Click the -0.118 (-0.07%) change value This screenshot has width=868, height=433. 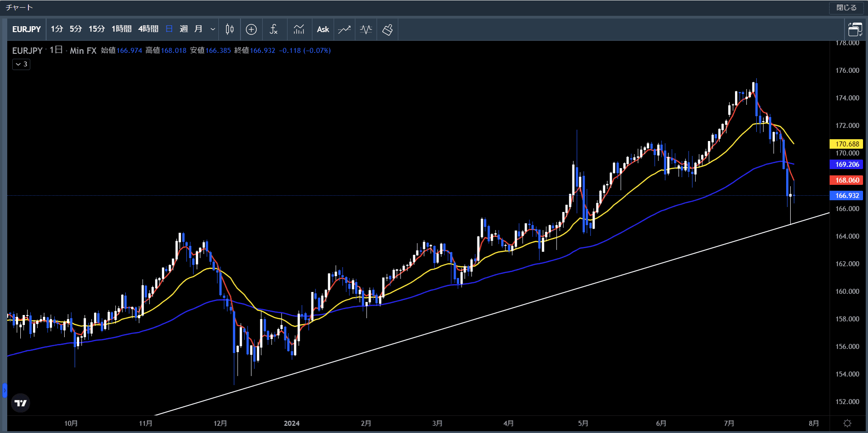[x=305, y=51]
